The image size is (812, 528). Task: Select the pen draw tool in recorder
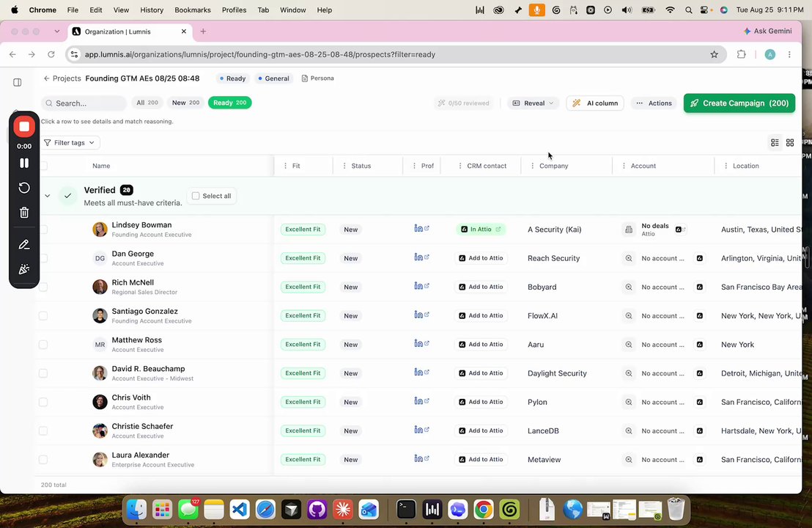tap(24, 244)
